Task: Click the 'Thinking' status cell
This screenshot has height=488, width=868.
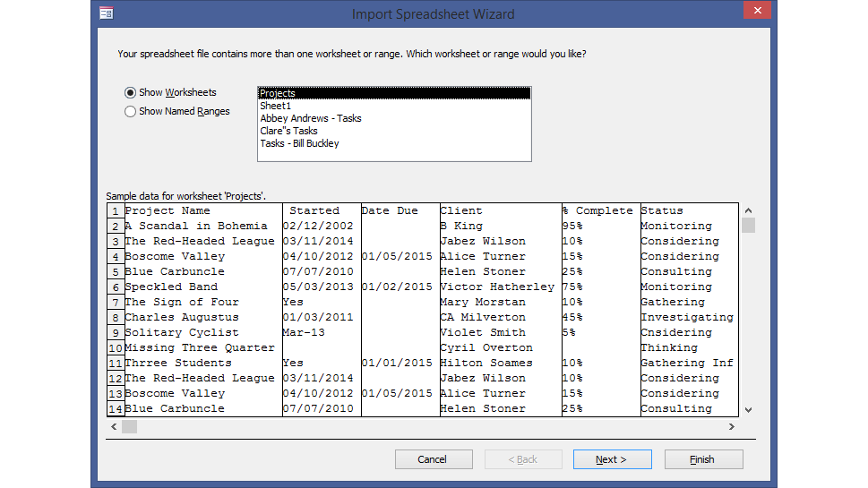Action: click(689, 347)
